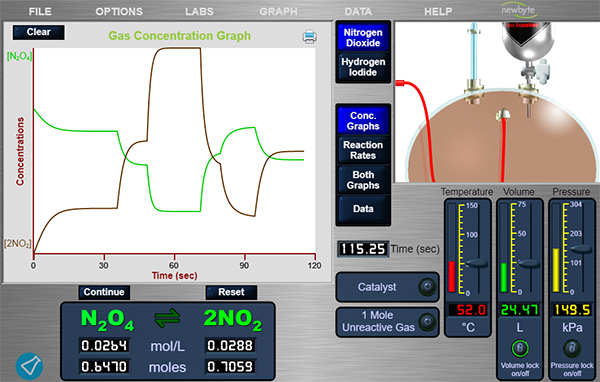The image size is (600, 382).
Task: Open the LABS menu
Action: 199,11
